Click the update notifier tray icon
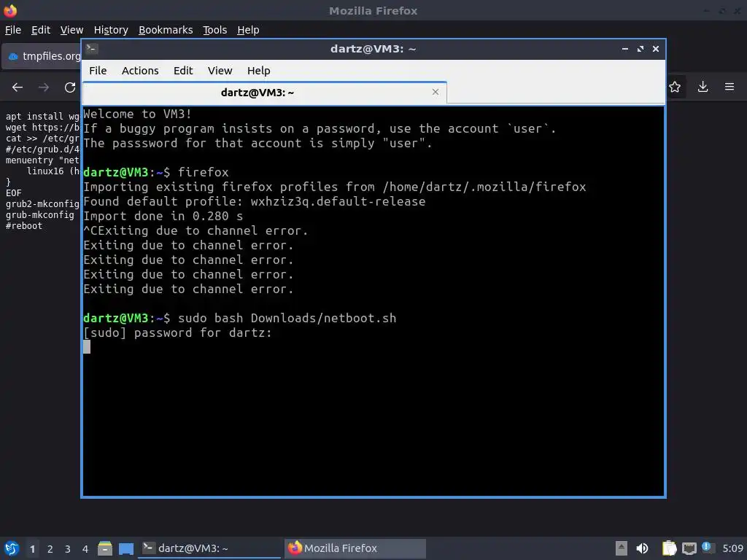 pos(707,547)
